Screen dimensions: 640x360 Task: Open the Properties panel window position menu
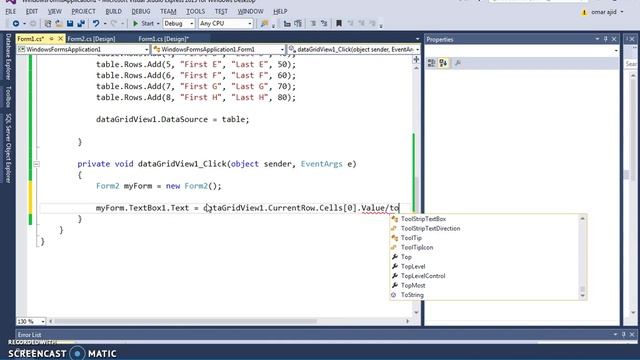(x=597, y=39)
